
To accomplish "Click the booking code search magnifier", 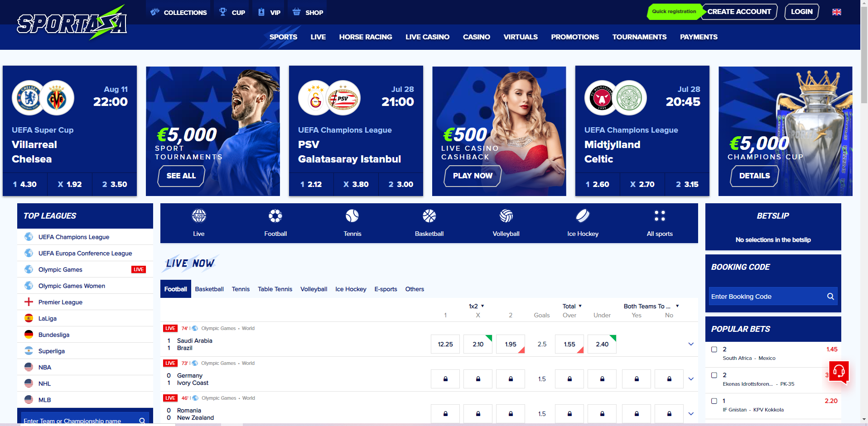I will [830, 297].
